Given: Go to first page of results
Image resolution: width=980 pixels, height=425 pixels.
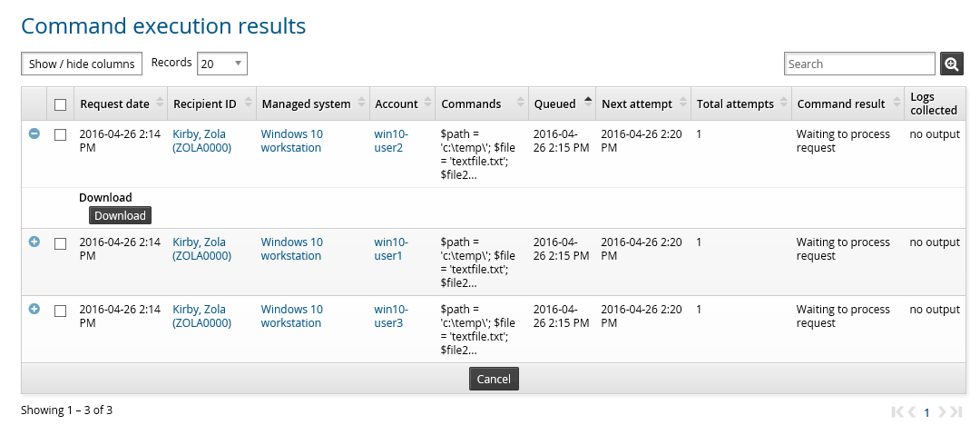Looking at the screenshot, I should coord(898,411).
